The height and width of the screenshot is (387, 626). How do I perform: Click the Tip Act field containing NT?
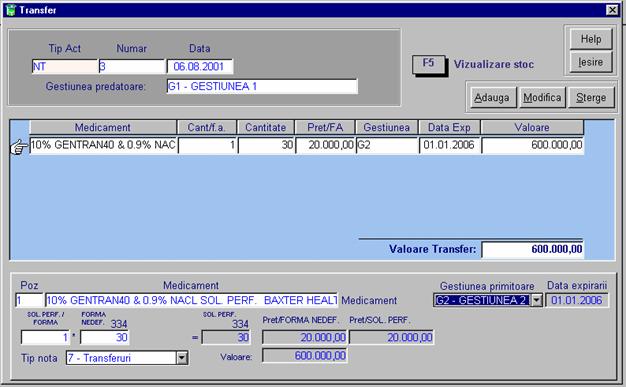65,66
